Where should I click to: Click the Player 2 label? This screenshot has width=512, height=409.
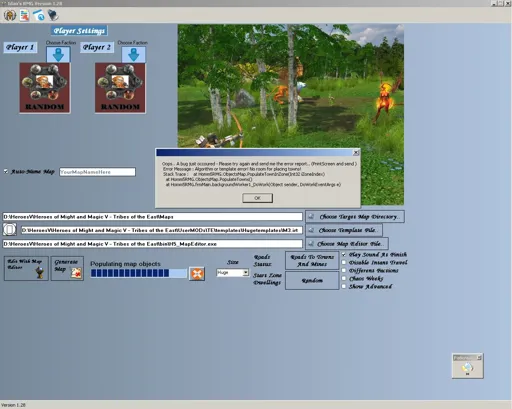tap(97, 47)
